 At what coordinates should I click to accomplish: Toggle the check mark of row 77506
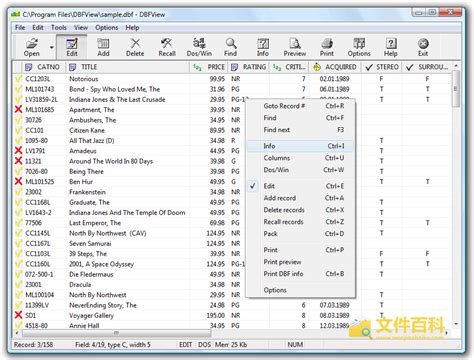pos(18,223)
